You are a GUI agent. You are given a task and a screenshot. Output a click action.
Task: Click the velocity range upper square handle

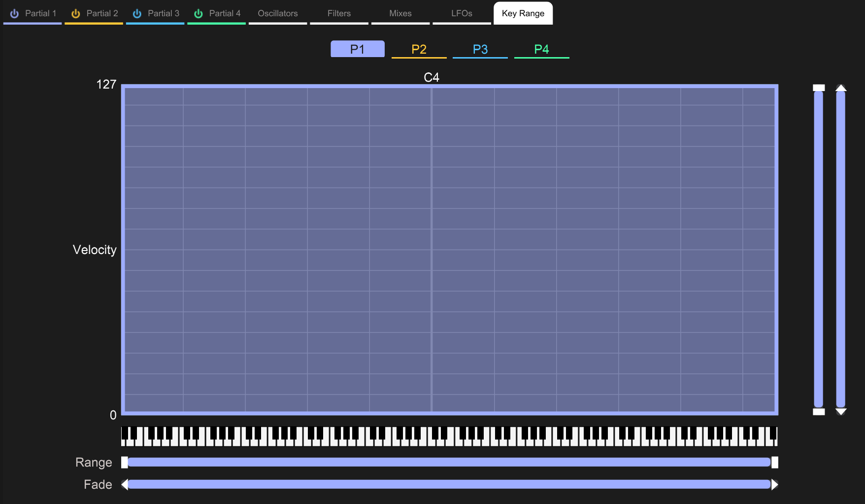click(x=819, y=88)
